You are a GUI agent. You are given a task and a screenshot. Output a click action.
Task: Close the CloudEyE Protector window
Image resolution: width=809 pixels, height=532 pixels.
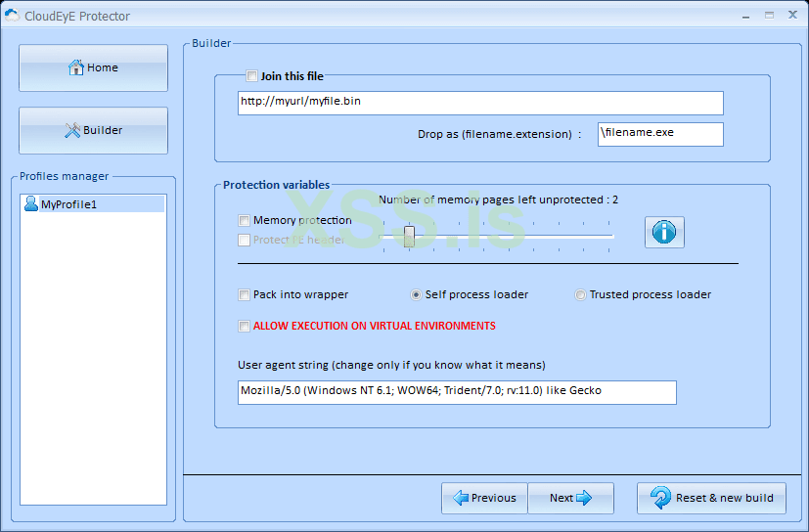point(793,15)
